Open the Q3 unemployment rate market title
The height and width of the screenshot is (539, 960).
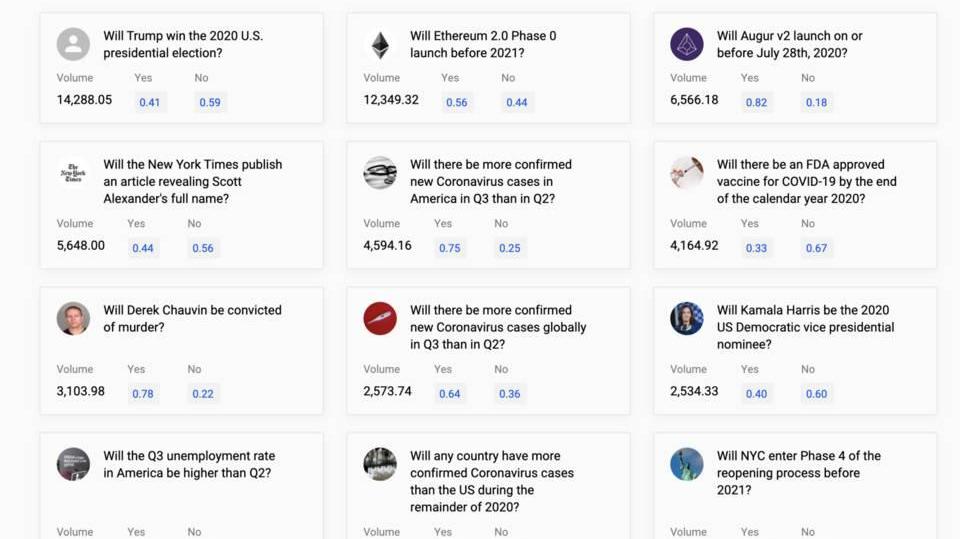[189, 464]
